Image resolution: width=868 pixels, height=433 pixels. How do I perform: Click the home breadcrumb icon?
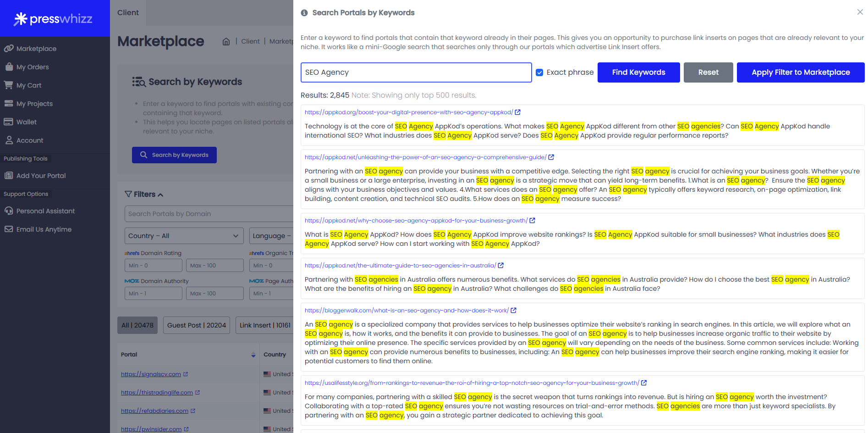click(226, 42)
